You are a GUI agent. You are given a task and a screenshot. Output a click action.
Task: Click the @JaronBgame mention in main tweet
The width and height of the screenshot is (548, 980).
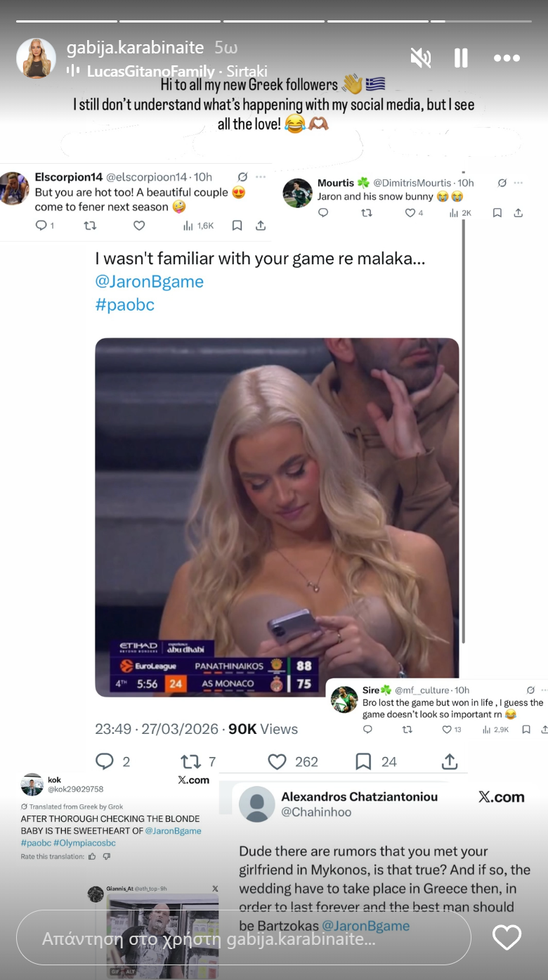coord(149,282)
